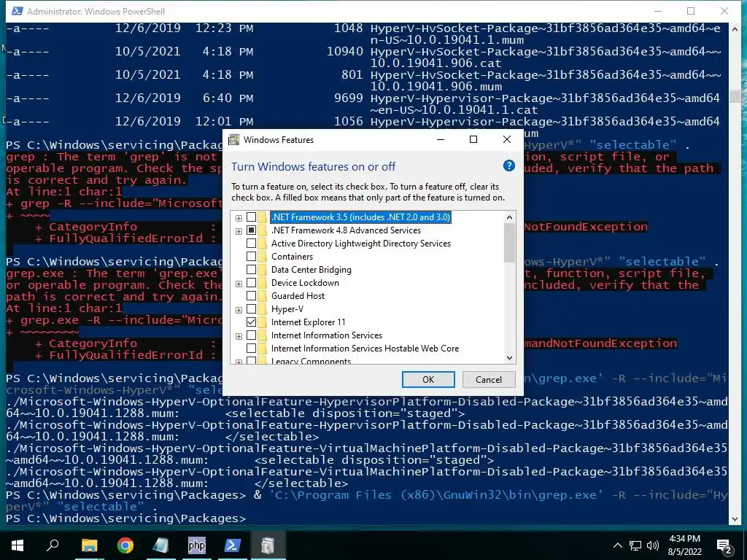
Task: Launch Google Chrome from taskbar
Action: pyautogui.click(x=125, y=545)
